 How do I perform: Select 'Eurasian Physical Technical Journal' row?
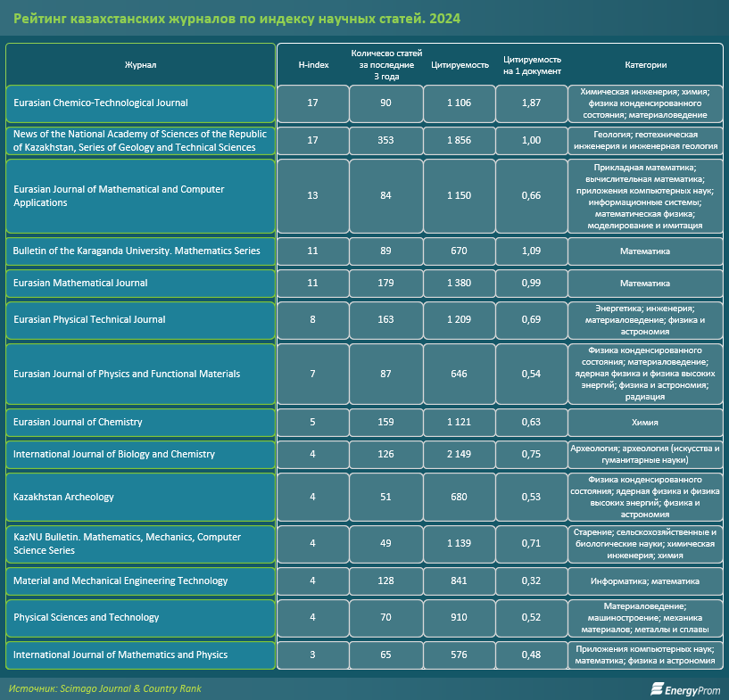click(x=140, y=320)
